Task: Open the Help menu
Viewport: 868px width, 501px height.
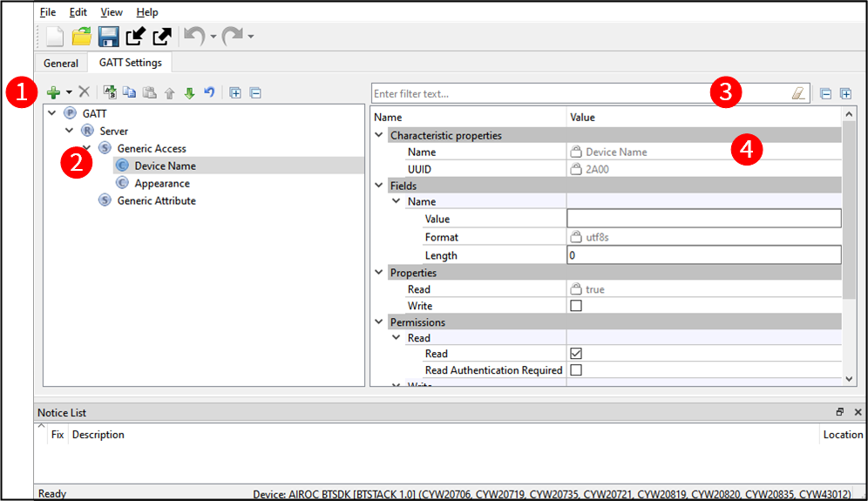Action: tap(147, 12)
